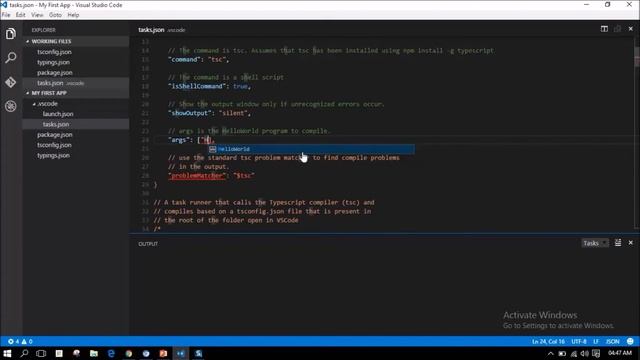Open Chrome from the taskbar
The width and height of the screenshot is (640, 360).
coord(129,353)
